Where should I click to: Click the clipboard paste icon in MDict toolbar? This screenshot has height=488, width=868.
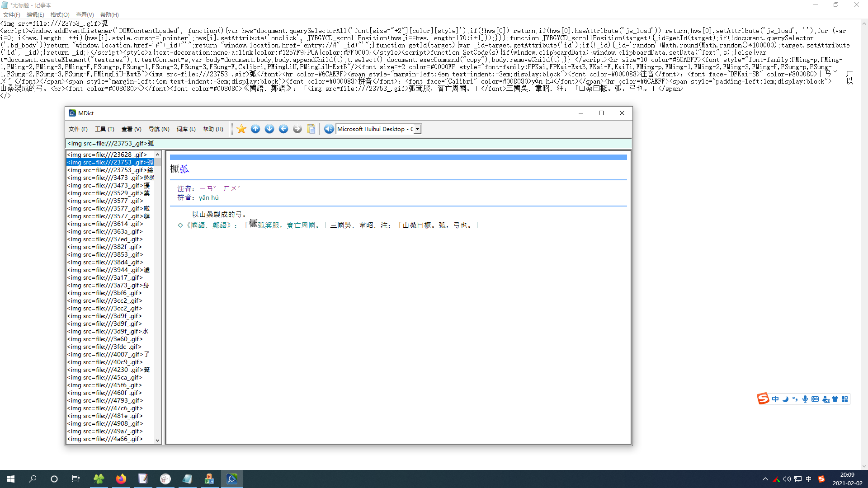(311, 129)
